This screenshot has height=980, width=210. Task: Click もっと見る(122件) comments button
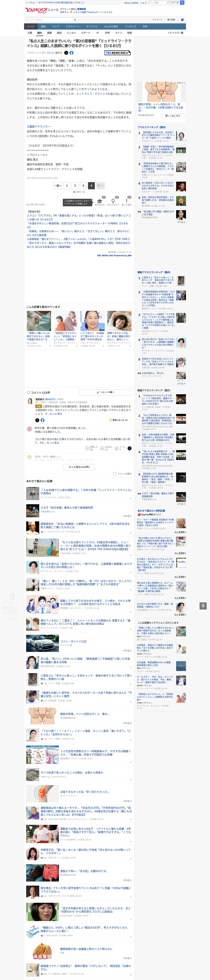tap(79, 467)
